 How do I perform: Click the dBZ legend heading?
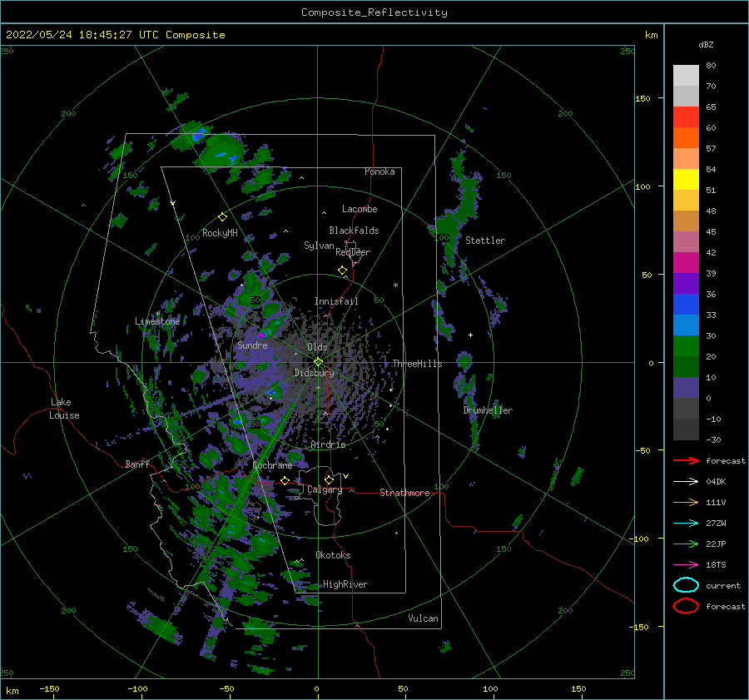click(x=706, y=44)
